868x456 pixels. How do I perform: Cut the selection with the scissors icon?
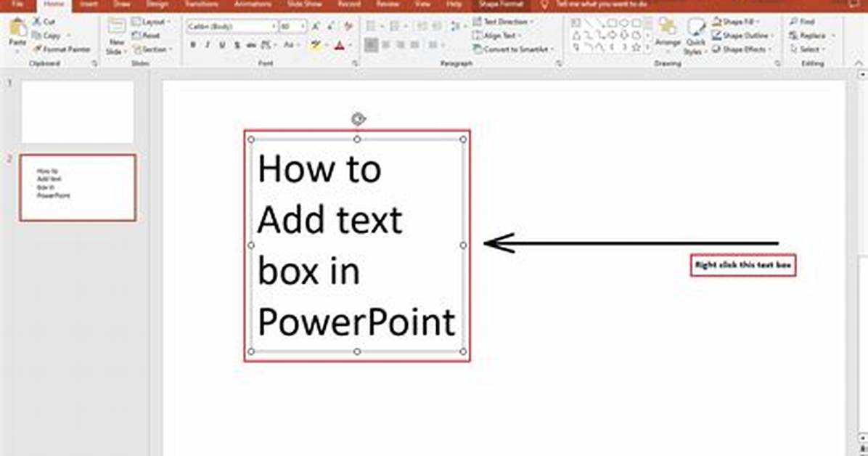(x=43, y=22)
